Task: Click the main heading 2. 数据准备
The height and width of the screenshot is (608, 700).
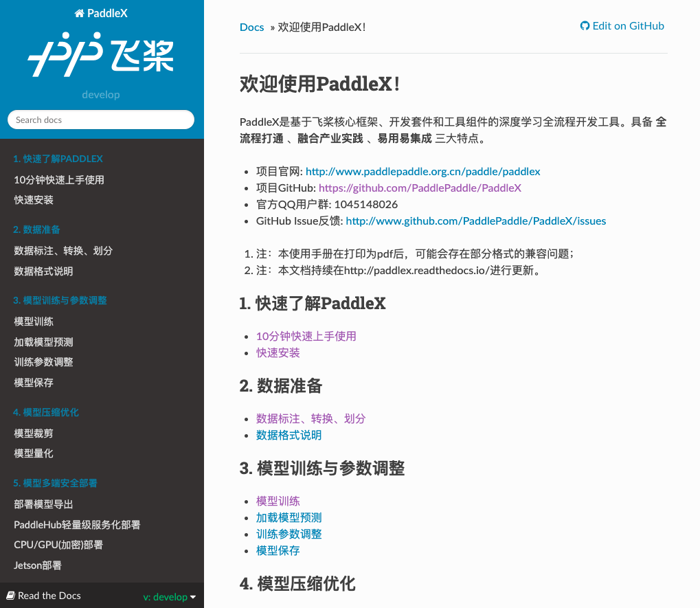Action: 281,386
